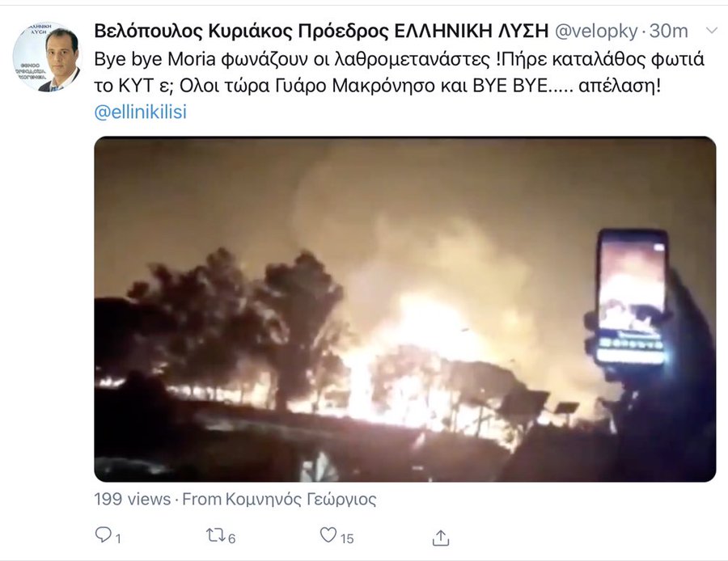Retweet this post using the retweet arrows
This screenshot has height=561, width=728.
(x=216, y=535)
